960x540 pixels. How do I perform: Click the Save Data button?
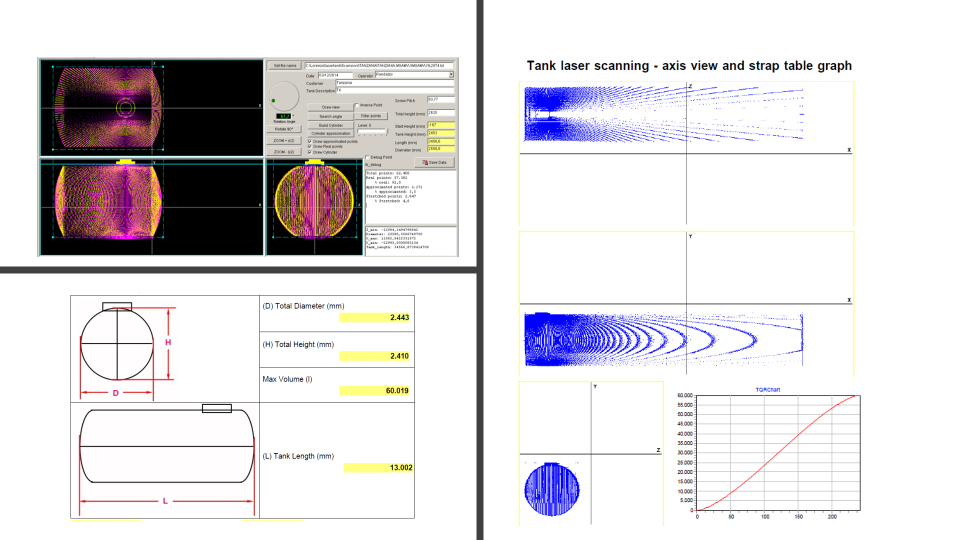(x=435, y=162)
